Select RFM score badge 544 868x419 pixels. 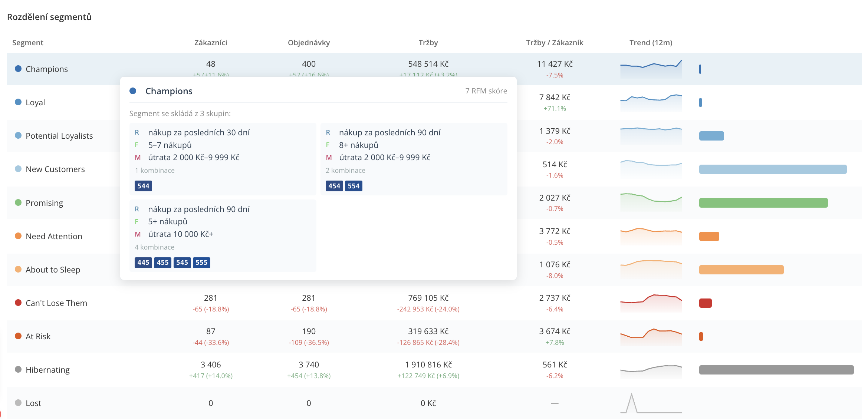click(143, 186)
